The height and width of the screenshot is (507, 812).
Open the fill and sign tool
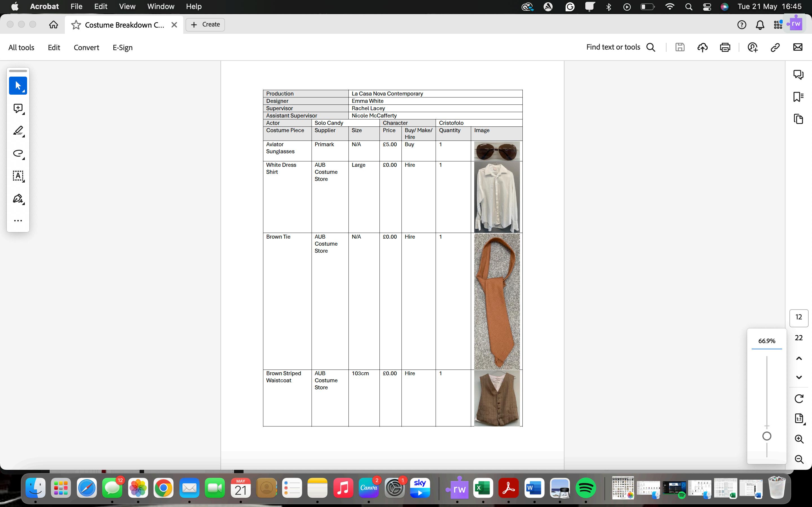tap(18, 199)
